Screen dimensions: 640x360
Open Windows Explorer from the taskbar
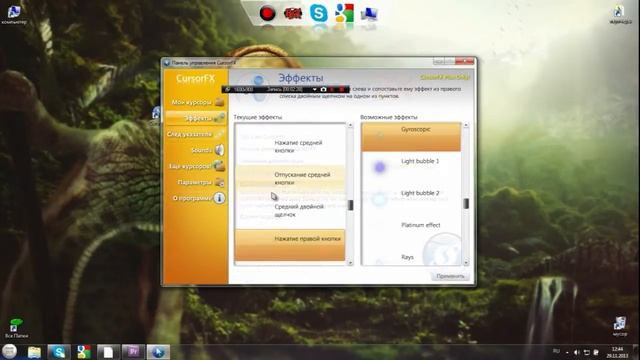(x=34, y=352)
